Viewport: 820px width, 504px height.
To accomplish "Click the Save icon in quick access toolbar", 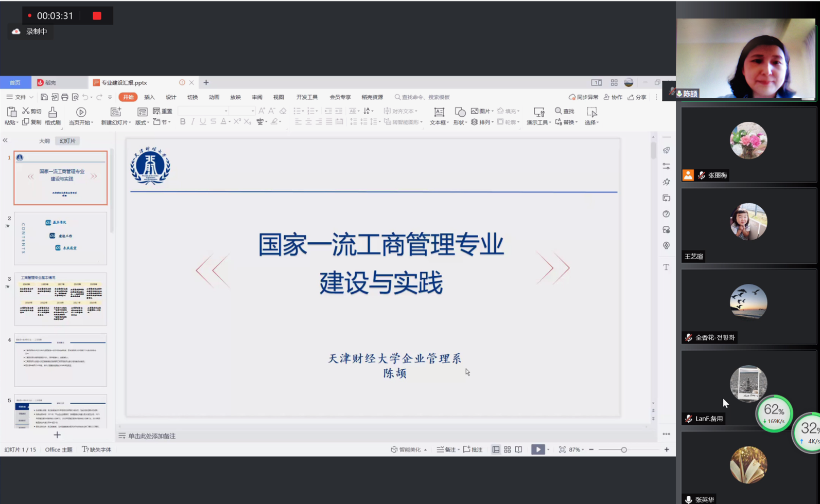I will pyautogui.click(x=44, y=97).
